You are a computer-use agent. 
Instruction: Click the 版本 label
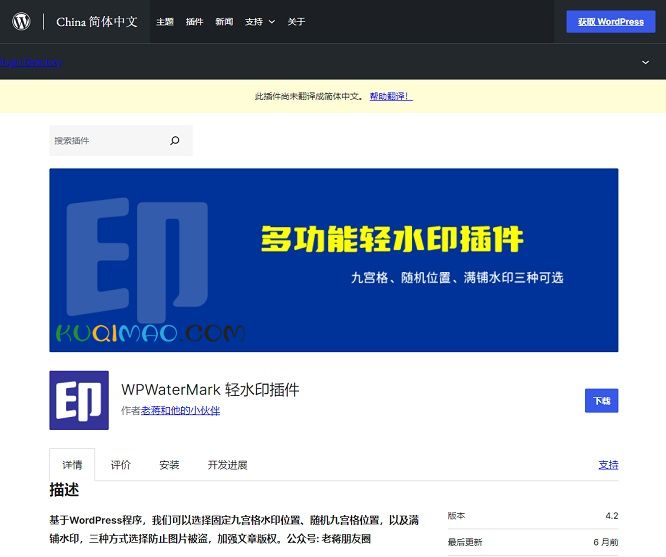tap(456, 516)
